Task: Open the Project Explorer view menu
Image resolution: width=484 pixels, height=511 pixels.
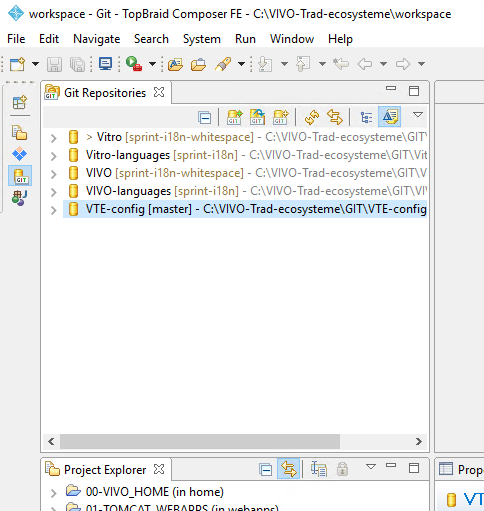Action: click(371, 466)
